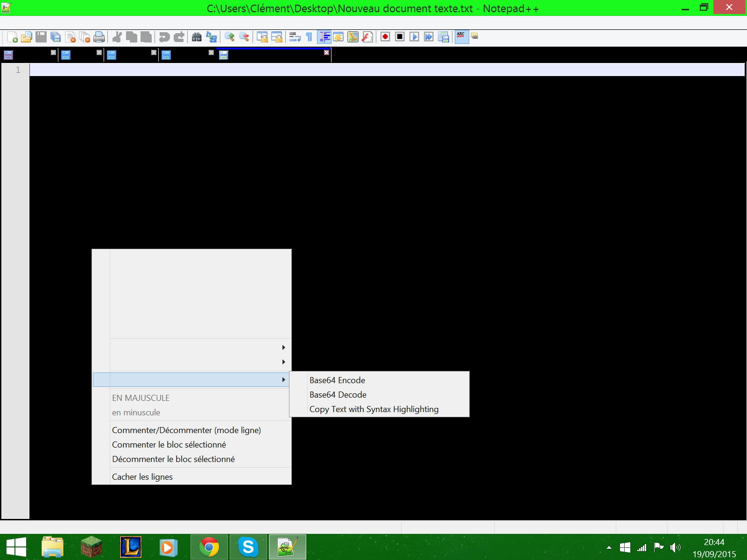The image size is (747, 560).
Task: Toggle the indent guide button
Action: pos(324,37)
